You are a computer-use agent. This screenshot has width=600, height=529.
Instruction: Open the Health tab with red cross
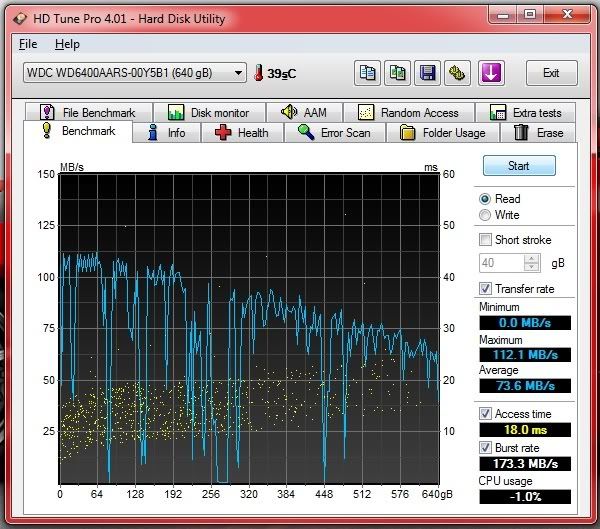pyautogui.click(x=241, y=133)
